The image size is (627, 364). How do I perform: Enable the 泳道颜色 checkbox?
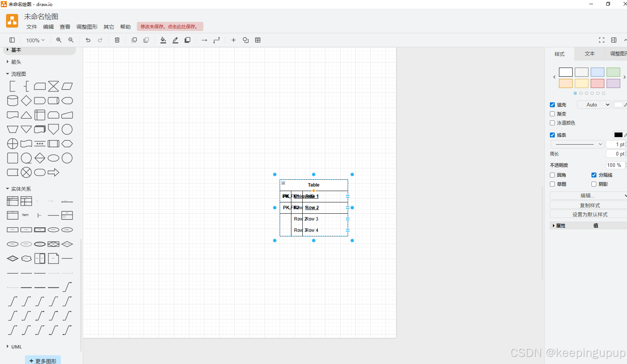pos(553,123)
